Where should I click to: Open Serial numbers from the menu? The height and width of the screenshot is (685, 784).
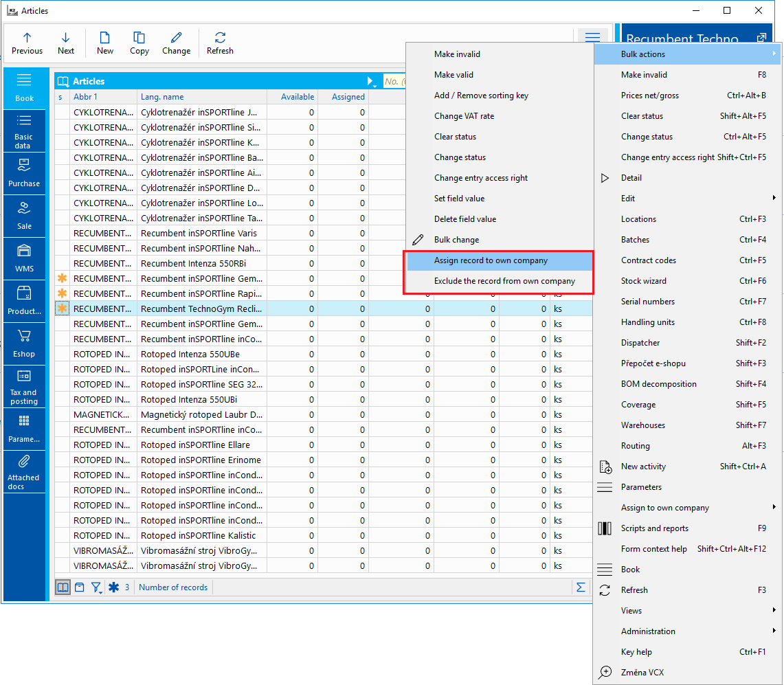(x=686, y=302)
